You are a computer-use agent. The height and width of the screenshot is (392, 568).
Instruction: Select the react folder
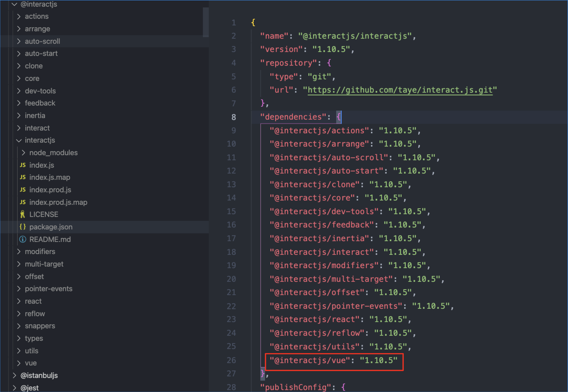[x=33, y=301]
